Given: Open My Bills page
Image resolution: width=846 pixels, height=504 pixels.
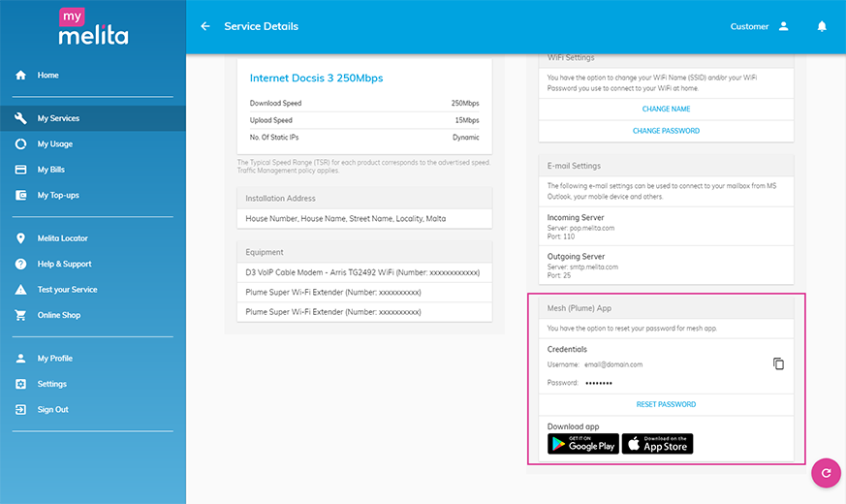Looking at the screenshot, I should tap(50, 170).
